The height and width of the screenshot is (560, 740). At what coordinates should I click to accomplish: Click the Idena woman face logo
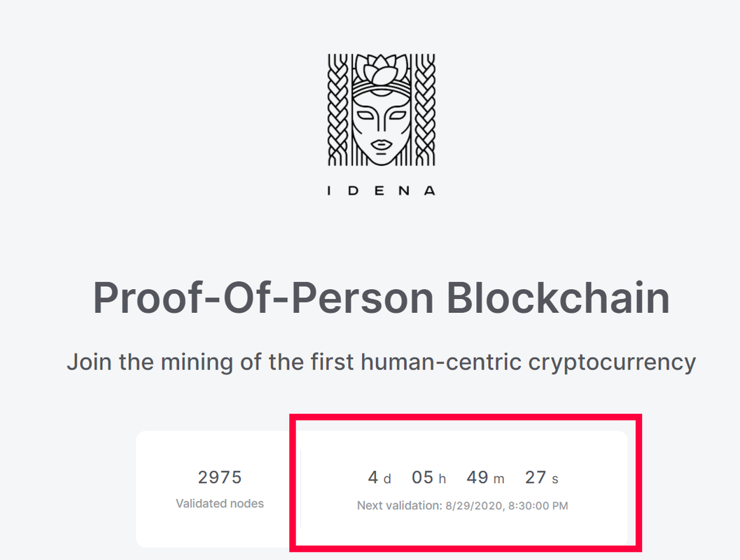click(x=382, y=109)
